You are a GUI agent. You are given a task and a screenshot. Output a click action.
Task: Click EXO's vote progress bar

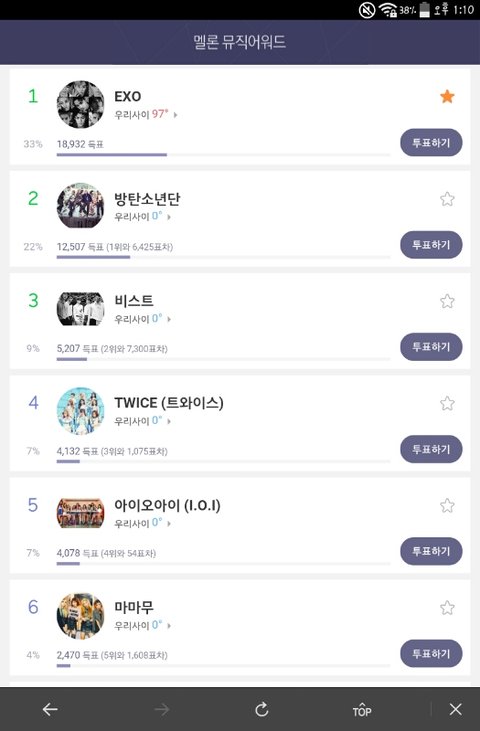(x=223, y=155)
